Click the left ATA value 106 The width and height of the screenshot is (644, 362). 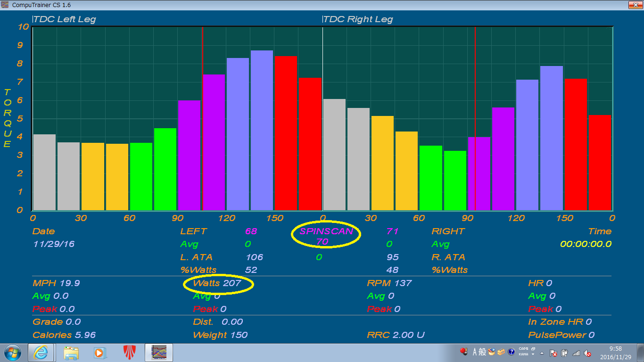(x=254, y=257)
